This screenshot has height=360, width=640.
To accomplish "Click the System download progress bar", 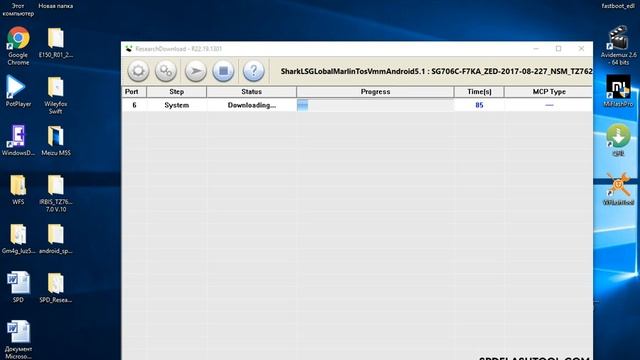I will [x=375, y=105].
